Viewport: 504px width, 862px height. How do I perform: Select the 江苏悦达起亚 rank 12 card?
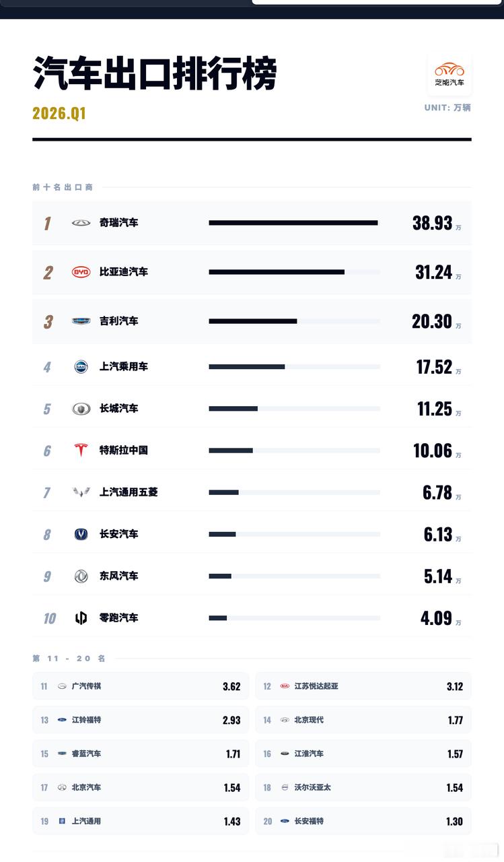(x=363, y=686)
